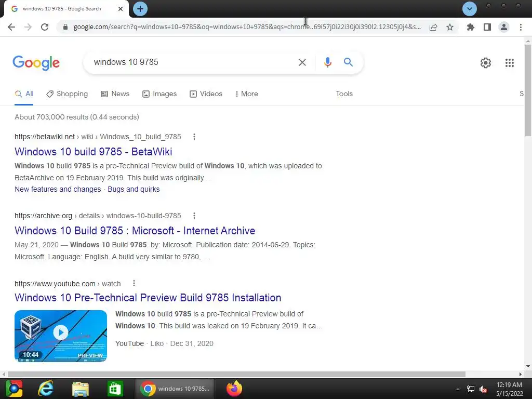Click the Google search input box
This screenshot has height=399, width=532.
(192, 62)
